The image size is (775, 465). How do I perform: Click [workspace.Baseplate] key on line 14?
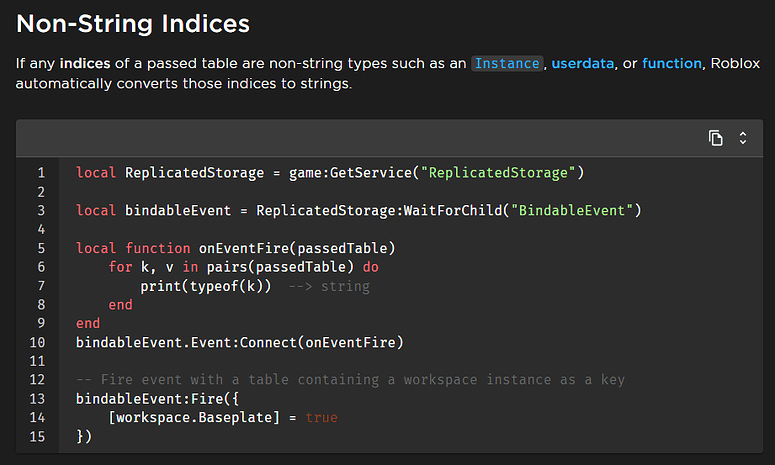[194, 418]
